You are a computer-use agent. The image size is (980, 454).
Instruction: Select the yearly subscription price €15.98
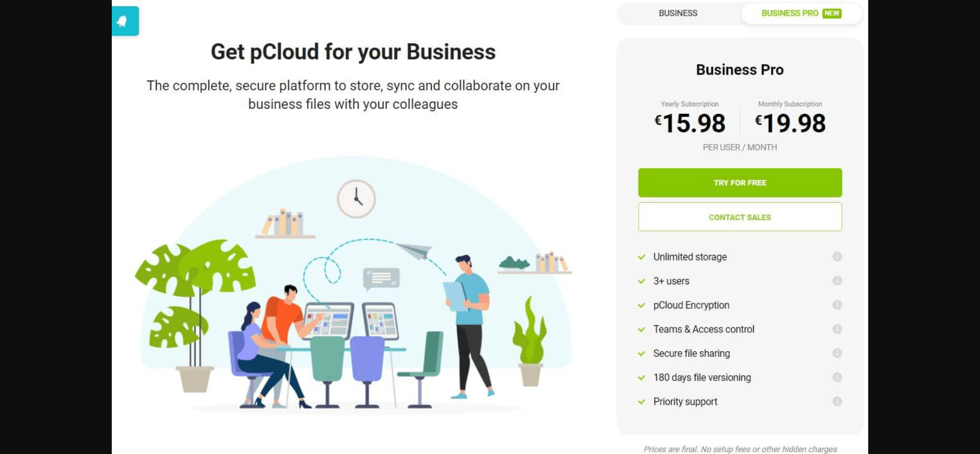[x=690, y=123]
